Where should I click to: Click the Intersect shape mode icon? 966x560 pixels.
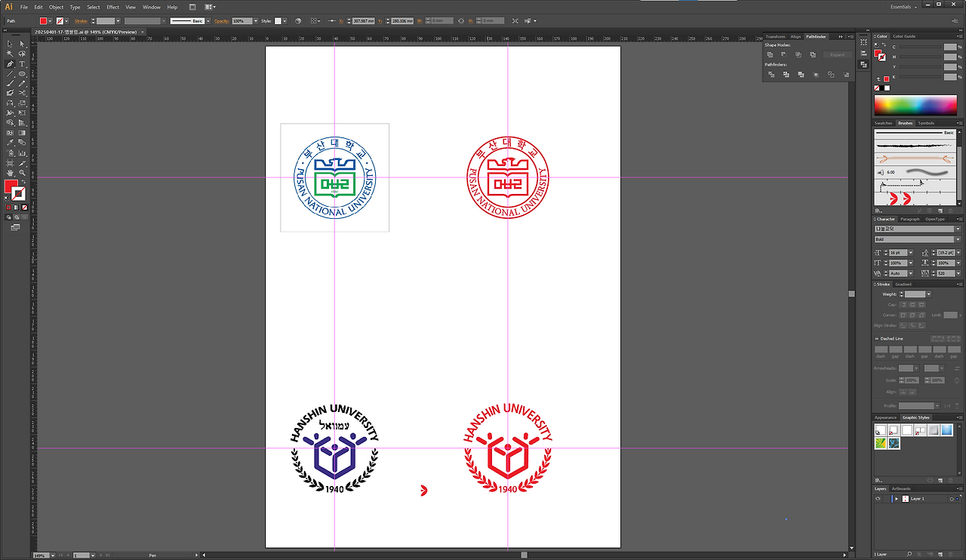coord(798,55)
